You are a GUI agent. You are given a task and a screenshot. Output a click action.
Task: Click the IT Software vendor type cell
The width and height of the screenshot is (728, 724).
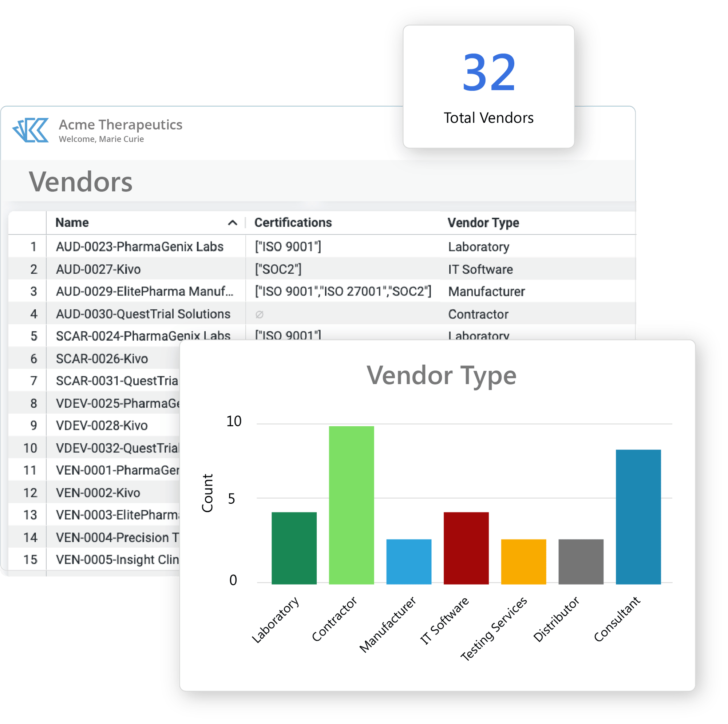tap(480, 269)
